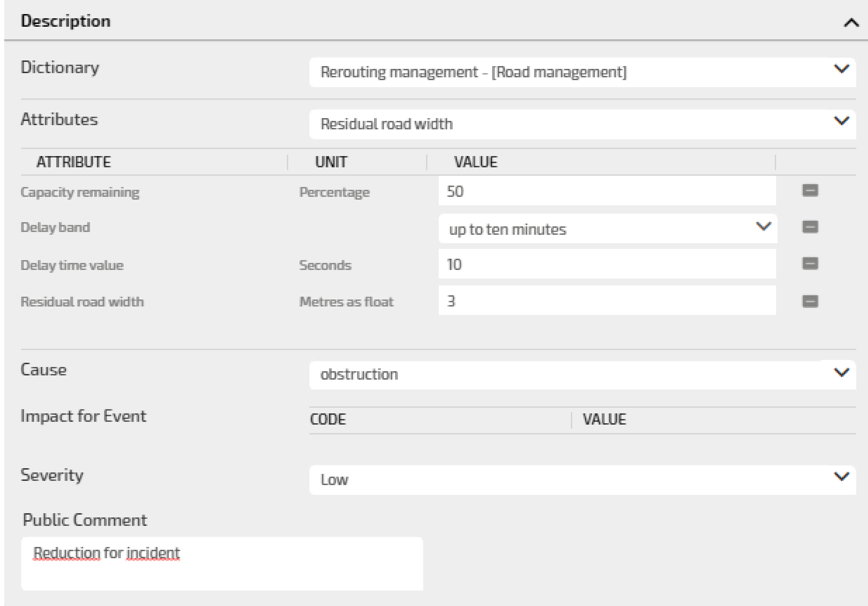868x606 pixels.
Task: Click the Description section title
Action: pyautogui.click(x=66, y=21)
